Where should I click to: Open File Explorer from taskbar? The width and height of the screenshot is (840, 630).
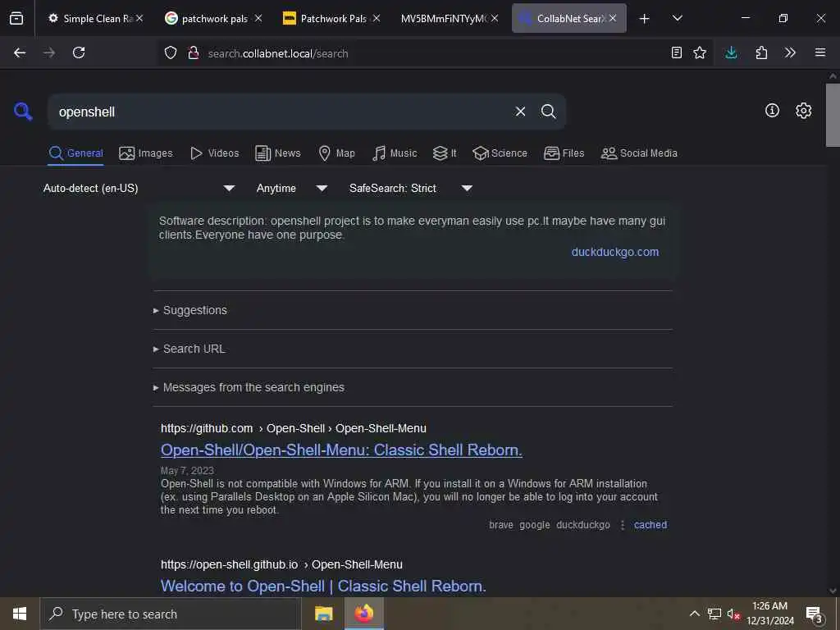coord(323,614)
